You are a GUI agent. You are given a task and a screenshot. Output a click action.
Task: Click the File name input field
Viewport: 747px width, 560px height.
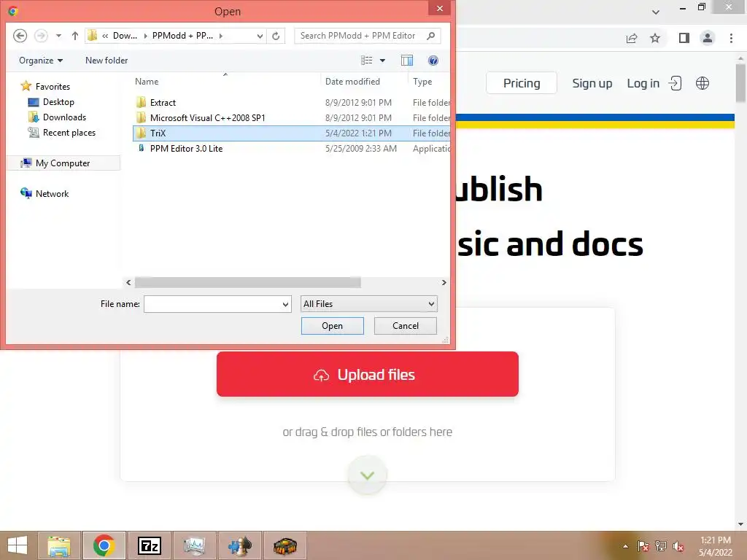point(212,304)
